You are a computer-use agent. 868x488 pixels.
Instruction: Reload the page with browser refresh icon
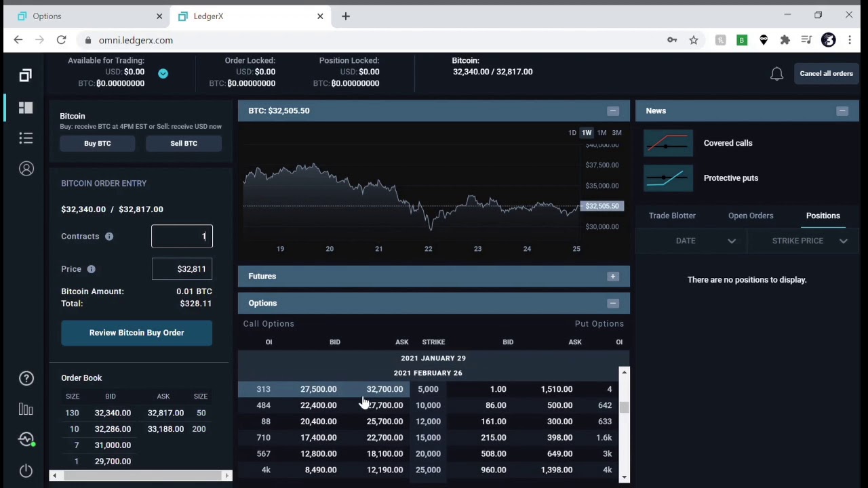click(x=61, y=40)
